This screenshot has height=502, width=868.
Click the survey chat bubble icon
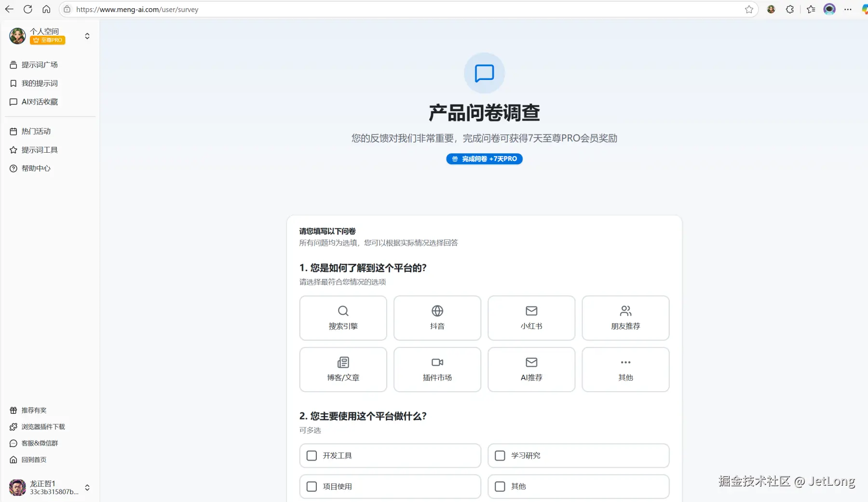point(484,73)
